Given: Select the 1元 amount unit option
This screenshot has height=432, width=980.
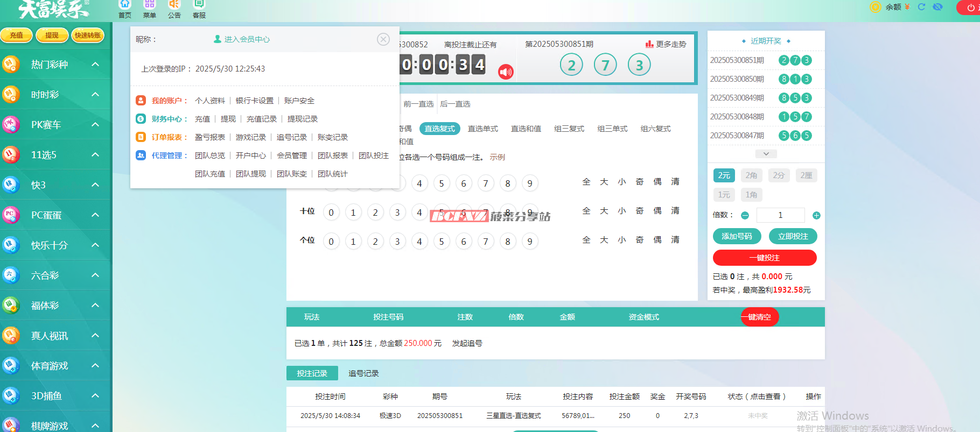Looking at the screenshot, I should click(x=724, y=195).
